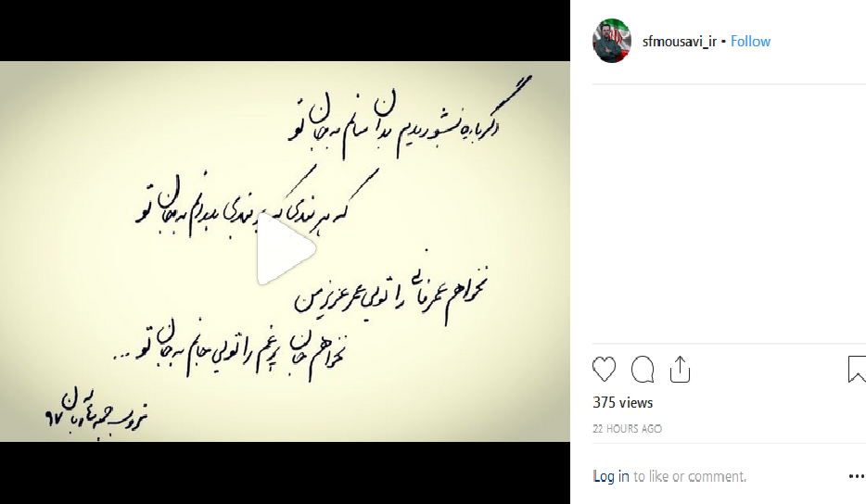Like the post with the heart icon
This screenshot has width=866, height=504.
[x=604, y=370]
